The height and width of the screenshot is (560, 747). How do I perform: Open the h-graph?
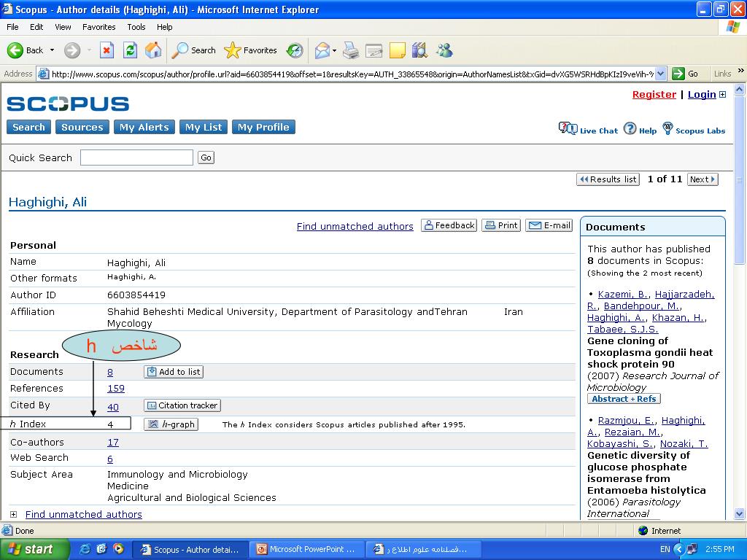171,424
